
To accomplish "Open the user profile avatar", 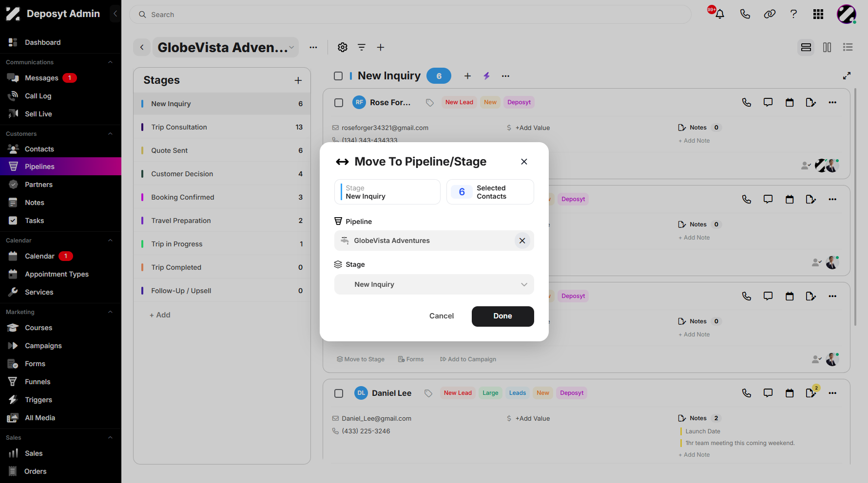I will [847, 14].
